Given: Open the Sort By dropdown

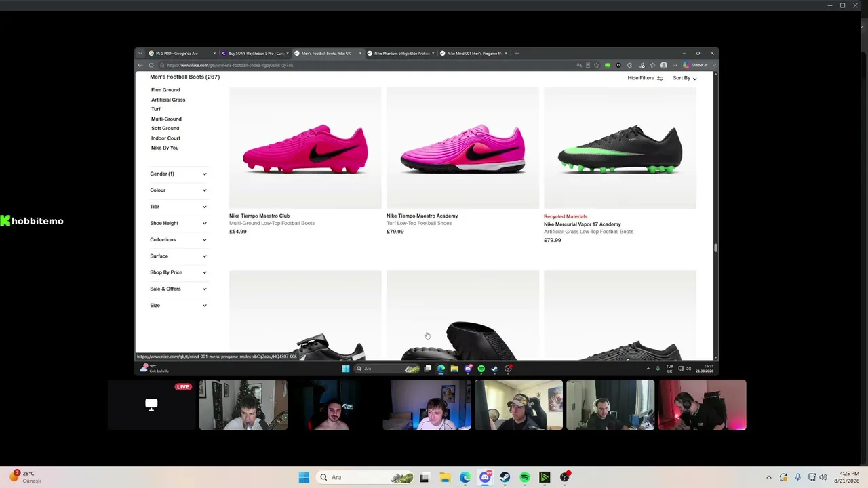Looking at the screenshot, I should (x=684, y=78).
